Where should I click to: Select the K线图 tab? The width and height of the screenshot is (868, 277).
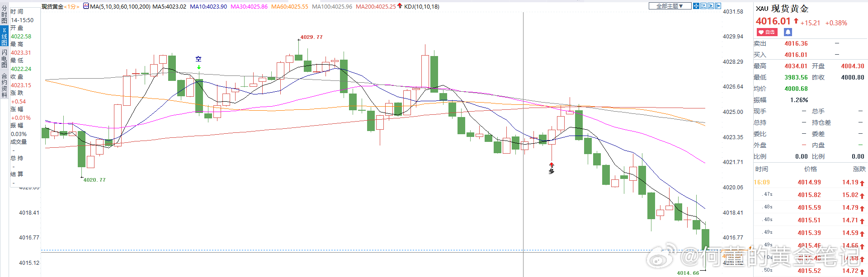[x=4, y=36]
